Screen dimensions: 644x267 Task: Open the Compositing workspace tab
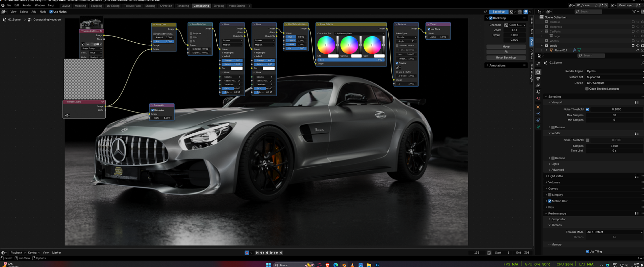point(201,6)
